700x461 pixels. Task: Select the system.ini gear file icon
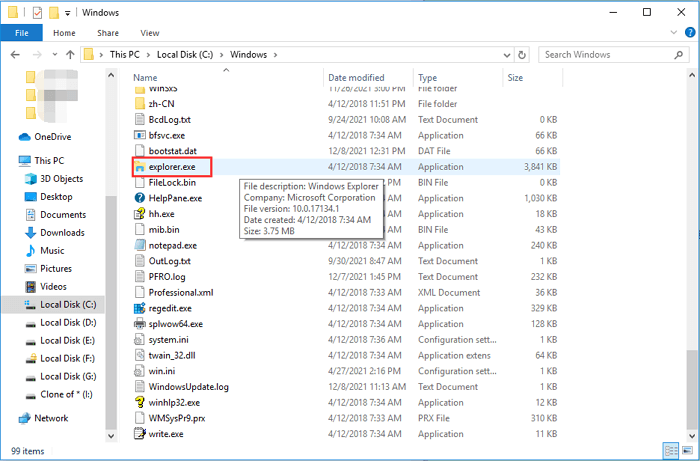click(140, 340)
